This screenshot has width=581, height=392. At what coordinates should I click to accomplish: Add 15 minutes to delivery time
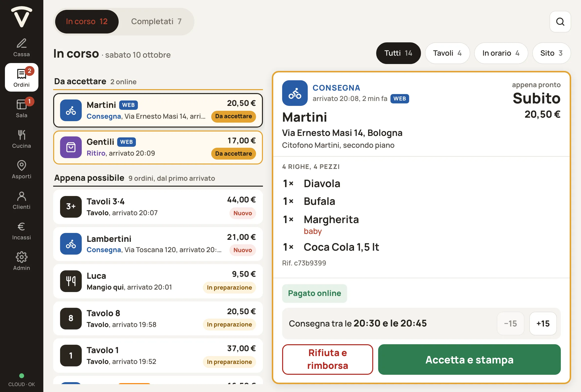[x=543, y=324]
